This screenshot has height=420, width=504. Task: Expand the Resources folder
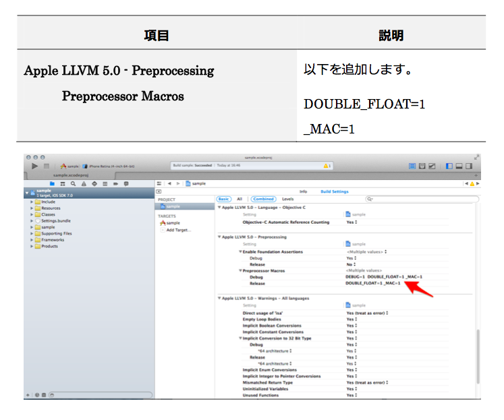(32, 208)
